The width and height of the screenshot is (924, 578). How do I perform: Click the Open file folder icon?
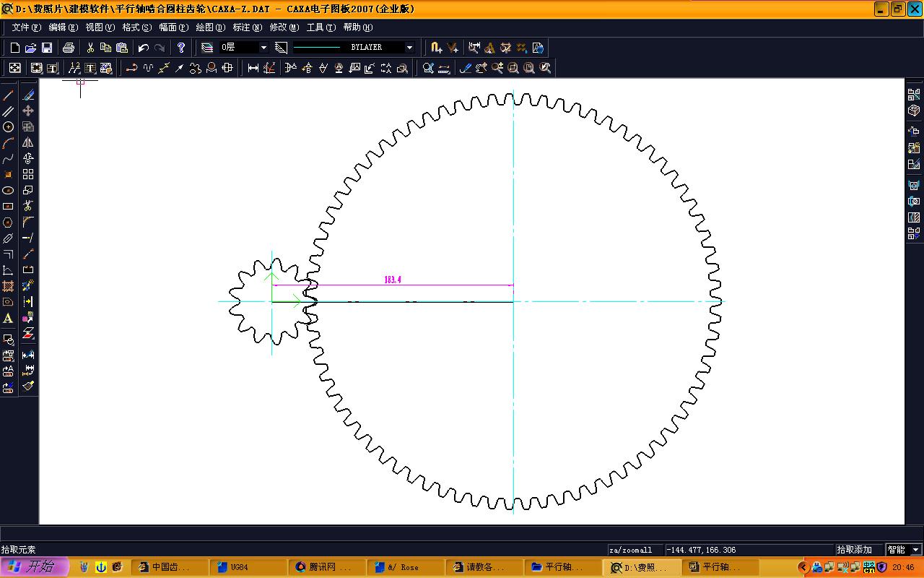click(x=31, y=48)
